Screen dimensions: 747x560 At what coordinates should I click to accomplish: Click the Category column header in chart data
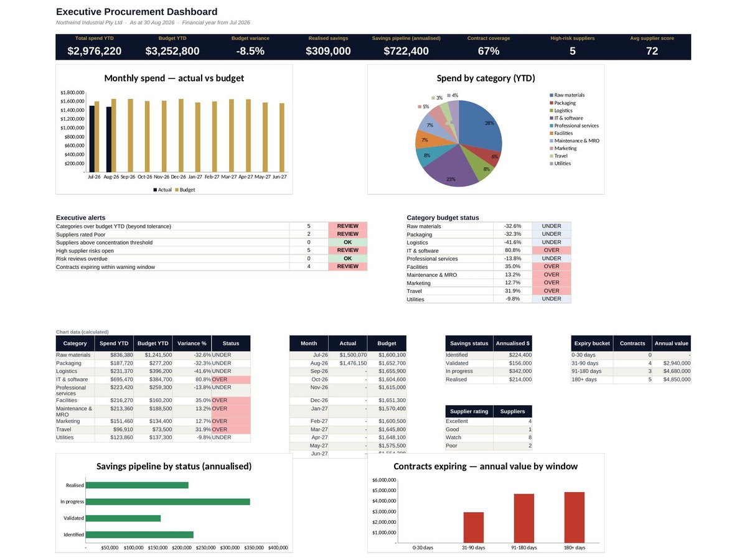(x=75, y=343)
